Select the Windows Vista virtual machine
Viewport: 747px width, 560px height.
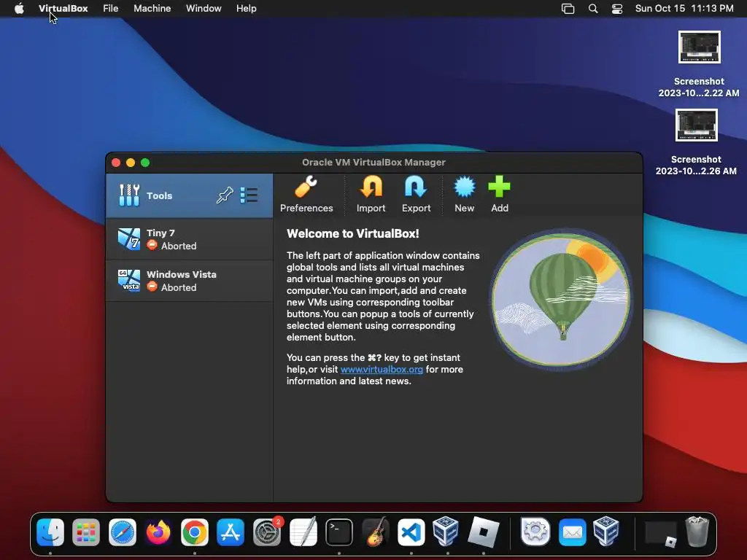pyautogui.click(x=189, y=281)
